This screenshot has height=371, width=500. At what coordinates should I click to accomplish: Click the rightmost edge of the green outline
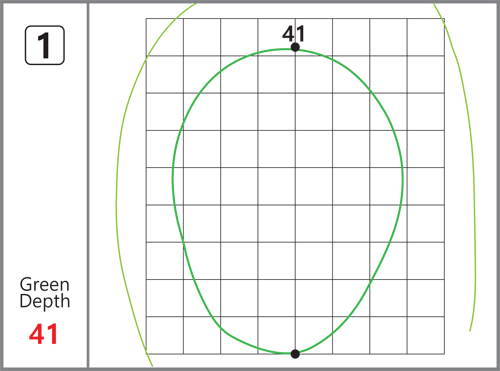pos(403,177)
